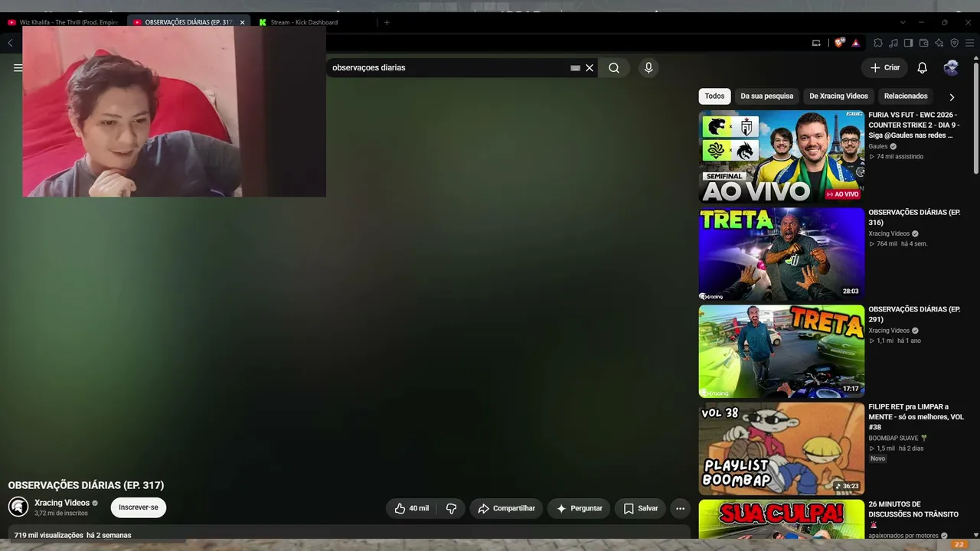This screenshot has width=980, height=551.
Task: Click the FILIPE RET pra LIMPAR a MENTE title
Action: (x=916, y=417)
